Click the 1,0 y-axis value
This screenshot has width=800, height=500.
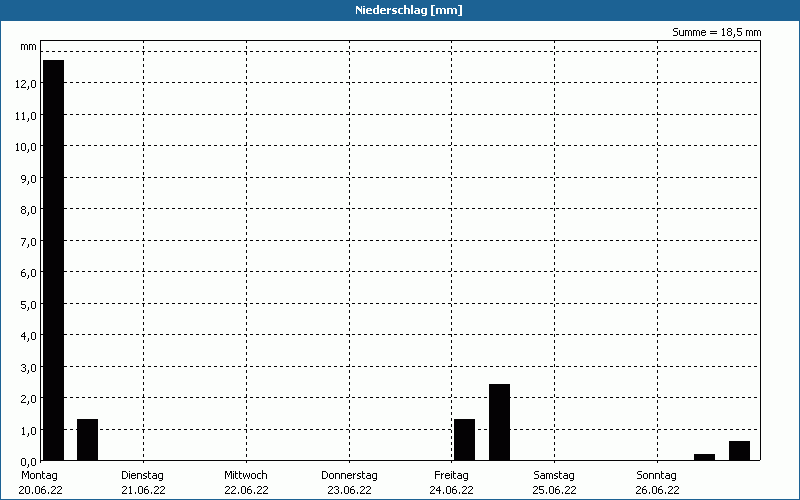tap(29, 431)
